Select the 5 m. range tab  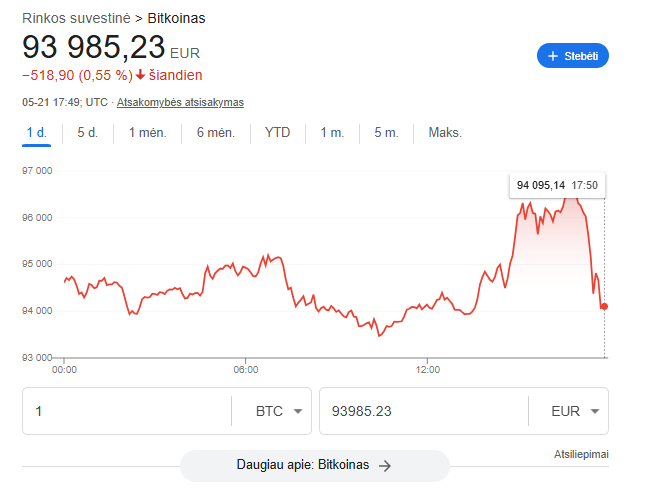tap(386, 133)
